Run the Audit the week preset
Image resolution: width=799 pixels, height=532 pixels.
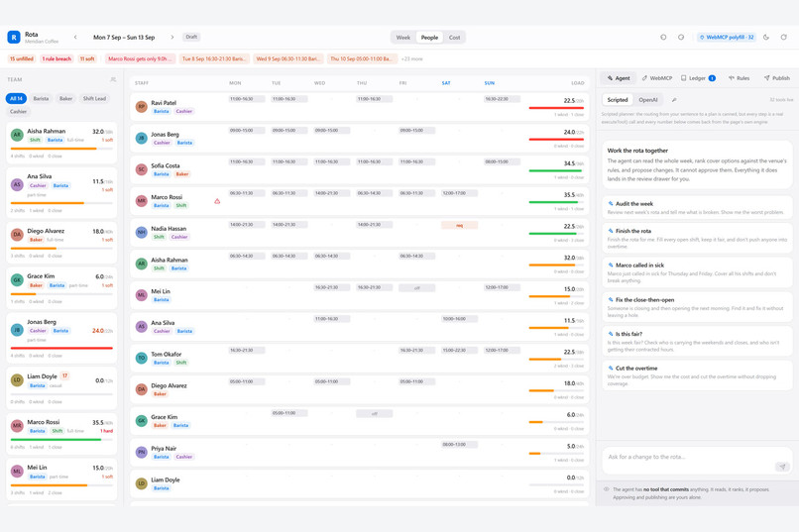coord(697,207)
